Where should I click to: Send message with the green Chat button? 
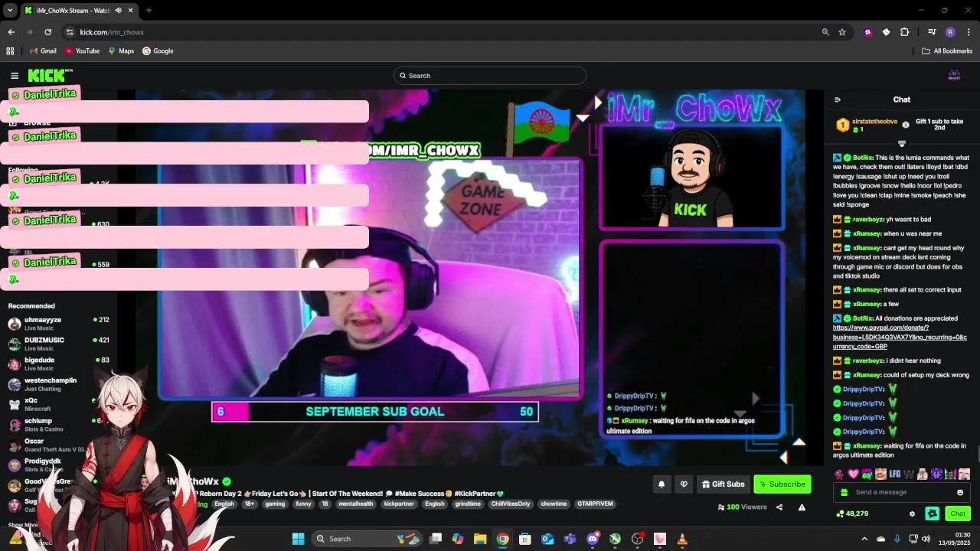[x=957, y=514]
